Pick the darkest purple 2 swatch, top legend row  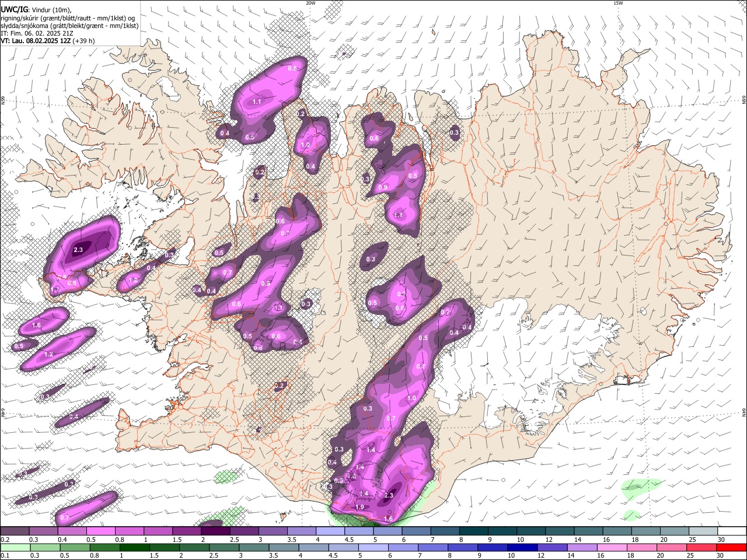pyautogui.click(x=215, y=531)
